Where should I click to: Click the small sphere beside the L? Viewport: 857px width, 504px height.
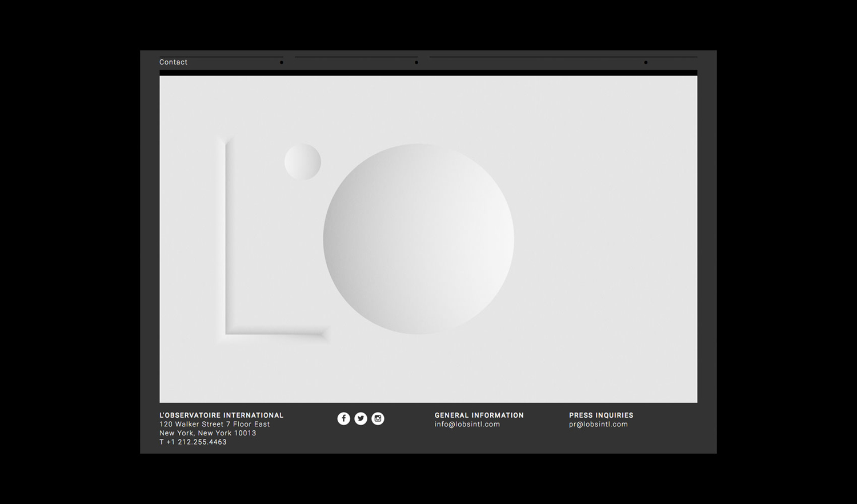[x=303, y=162]
